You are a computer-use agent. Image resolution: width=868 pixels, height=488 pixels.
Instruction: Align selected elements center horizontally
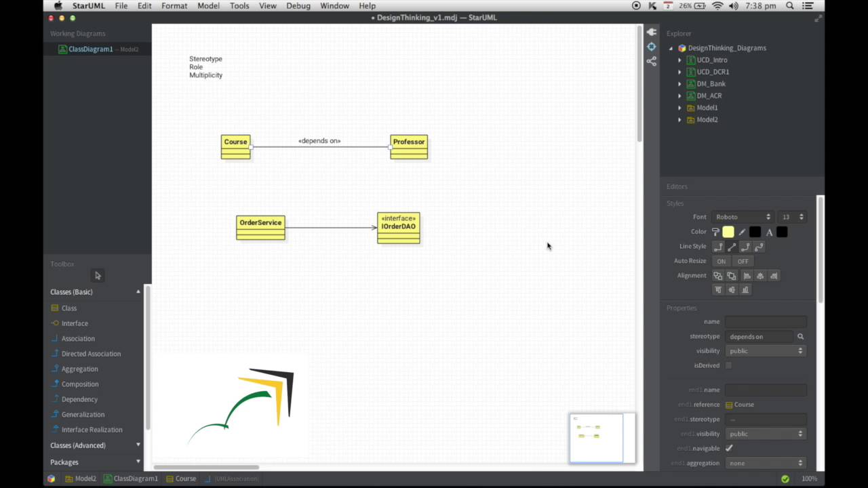[760, 276]
